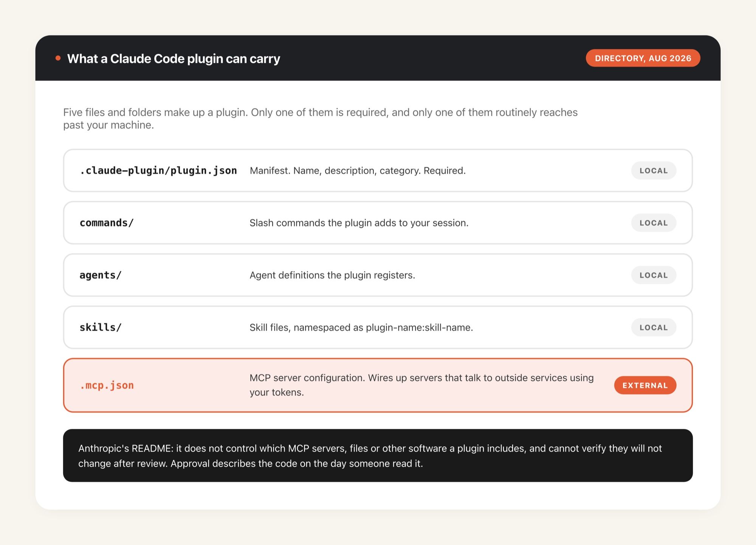Click the intro paragraph starting "Five files and folders"
Image resolution: width=756 pixels, height=545 pixels.
click(x=320, y=118)
